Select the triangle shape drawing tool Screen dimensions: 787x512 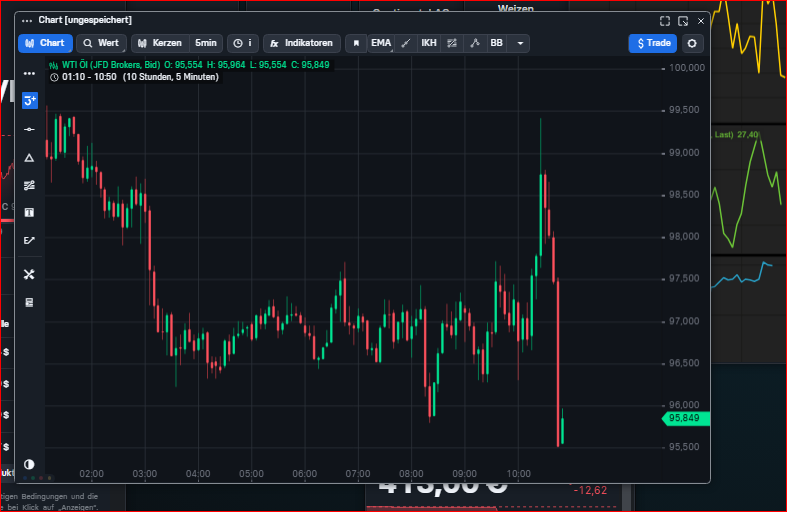29,157
